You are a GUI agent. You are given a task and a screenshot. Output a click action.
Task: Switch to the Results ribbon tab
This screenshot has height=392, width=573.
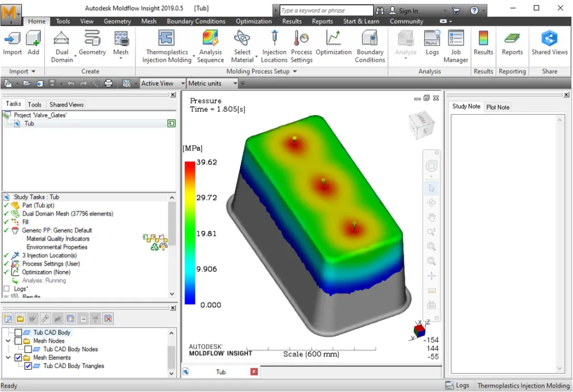(x=292, y=22)
